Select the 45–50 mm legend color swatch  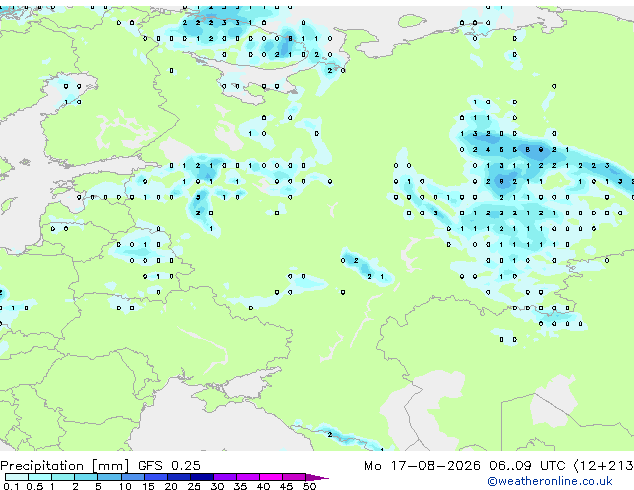294,477
